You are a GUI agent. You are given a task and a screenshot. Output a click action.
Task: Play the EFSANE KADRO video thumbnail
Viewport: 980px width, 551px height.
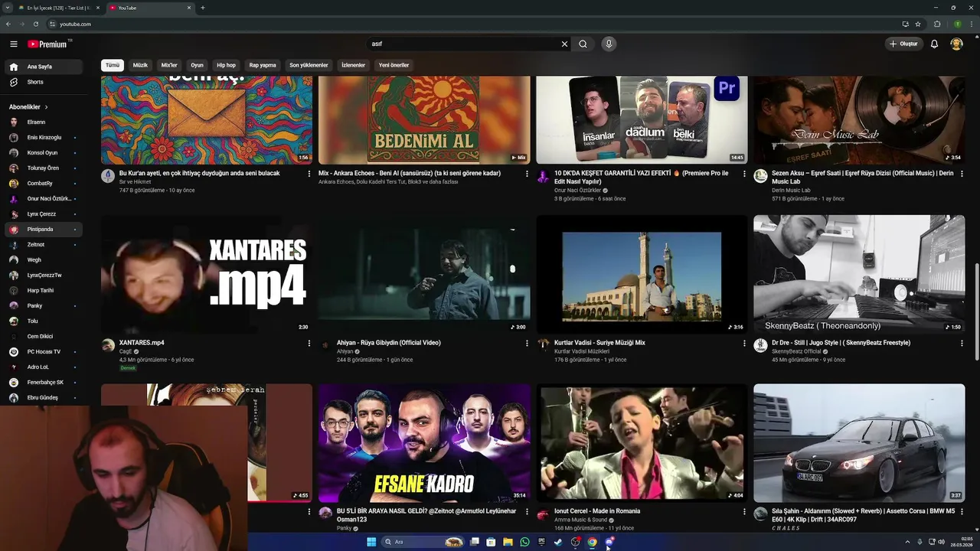pyautogui.click(x=424, y=443)
